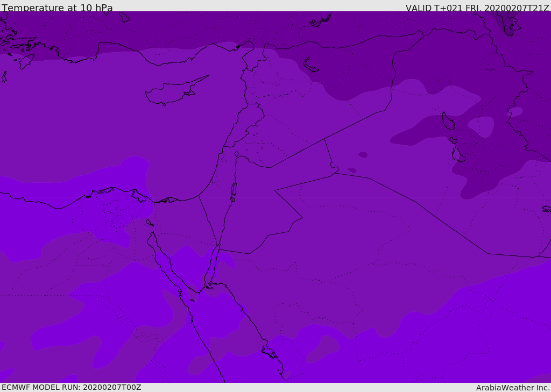Click the 'ArabiaWeather Inc' credit text
Viewport: 551px width, 392px height.
click(x=513, y=388)
